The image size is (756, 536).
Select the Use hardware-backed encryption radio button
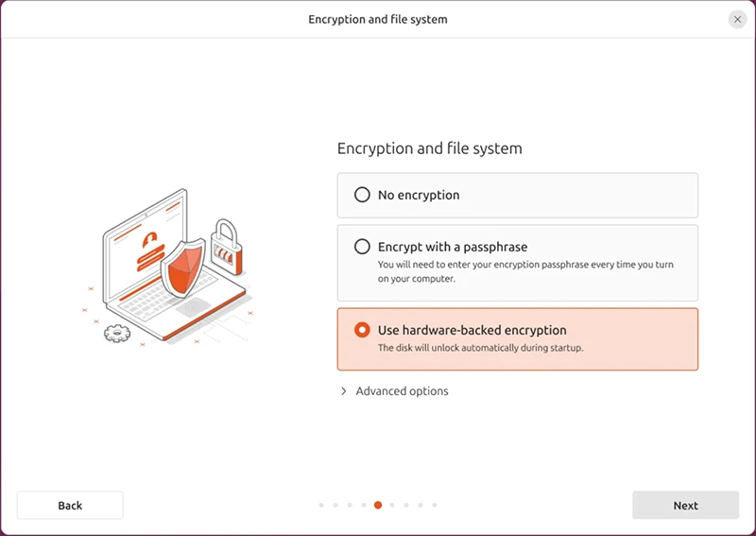click(362, 330)
